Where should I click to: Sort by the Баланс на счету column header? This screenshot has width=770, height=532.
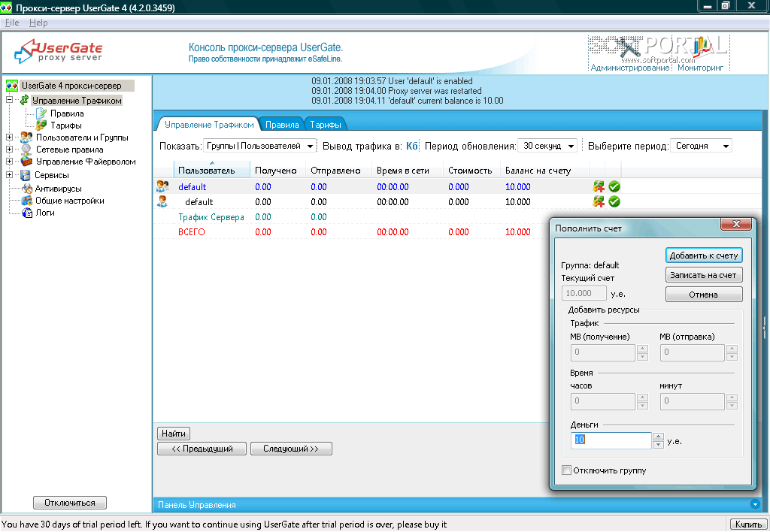pos(544,170)
